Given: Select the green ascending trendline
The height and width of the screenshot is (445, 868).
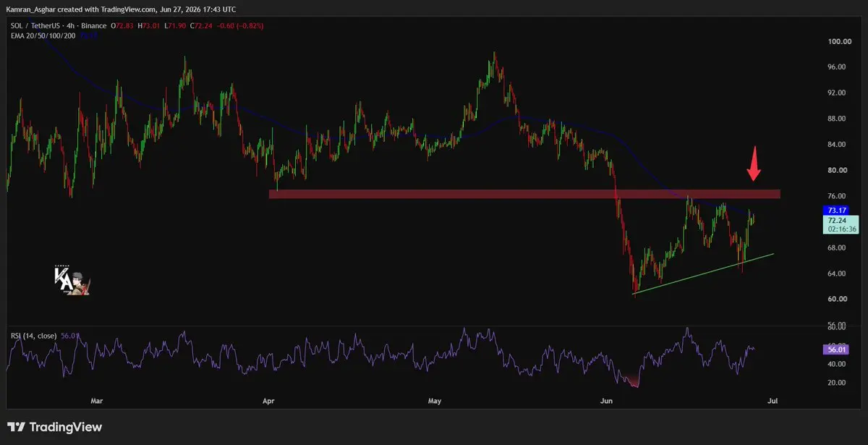Looking at the screenshot, I should [703, 274].
